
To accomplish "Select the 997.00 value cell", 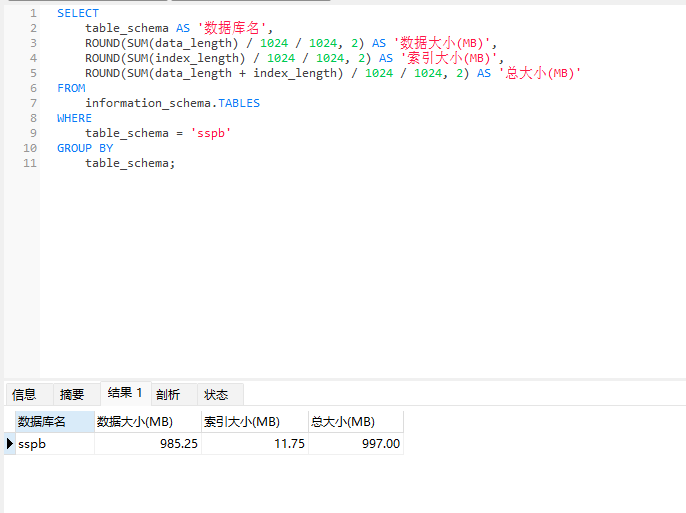I will [356, 443].
